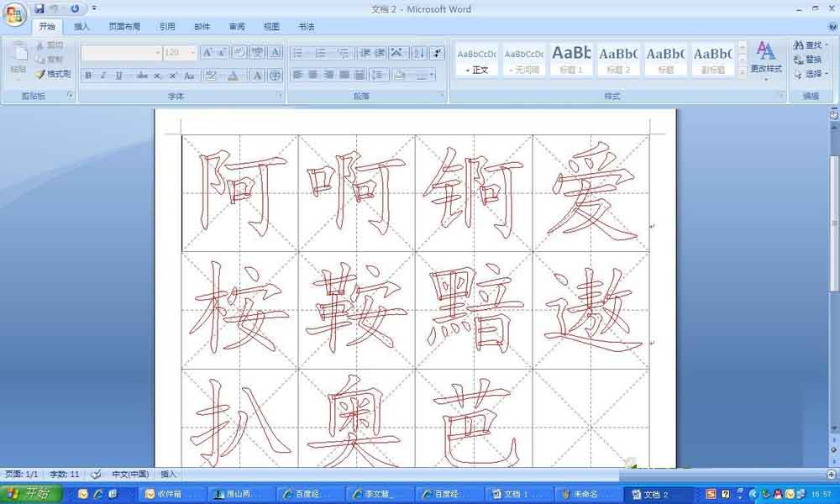Click the increase indent icon
Image resolution: width=840 pixels, height=504 pixels.
pyautogui.click(x=380, y=52)
